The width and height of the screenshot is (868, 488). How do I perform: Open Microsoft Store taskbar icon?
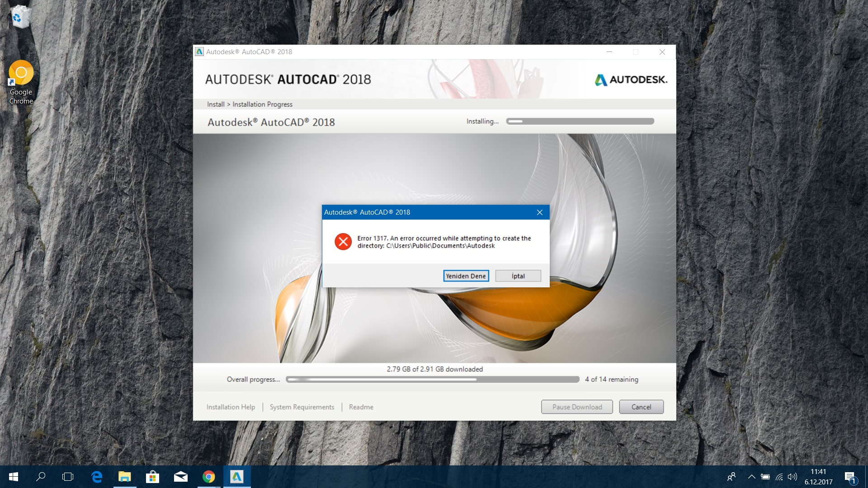tap(152, 477)
